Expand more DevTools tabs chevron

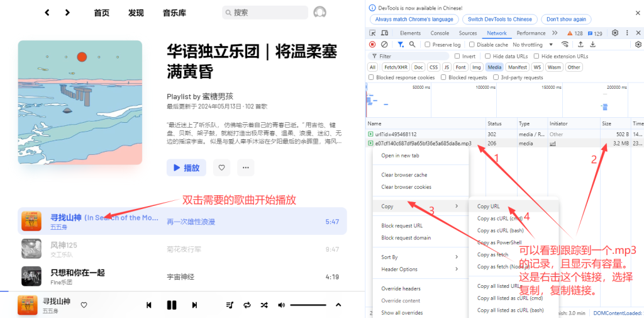pyautogui.click(x=554, y=33)
